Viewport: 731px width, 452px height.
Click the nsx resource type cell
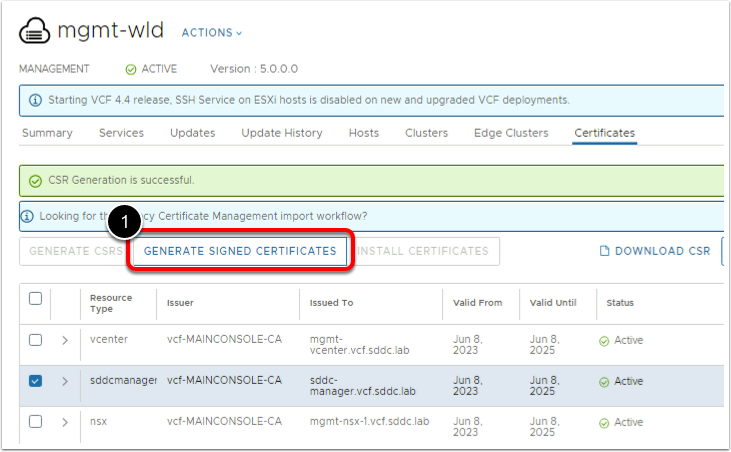(x=98, y=421)
